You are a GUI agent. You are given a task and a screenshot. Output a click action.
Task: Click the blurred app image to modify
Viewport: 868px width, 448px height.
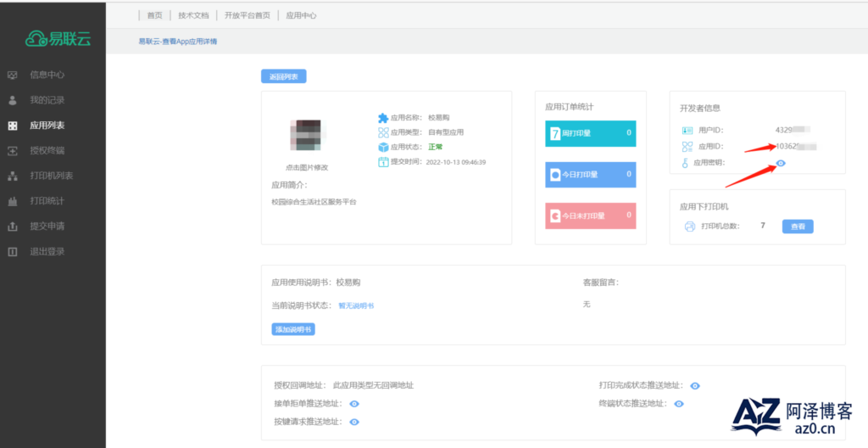click(x=308, y=135)
